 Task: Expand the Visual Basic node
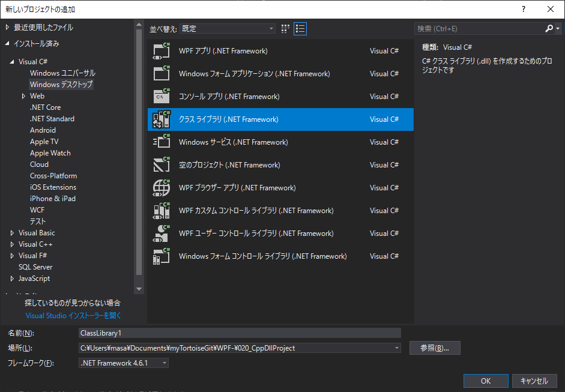coord(12,233)
